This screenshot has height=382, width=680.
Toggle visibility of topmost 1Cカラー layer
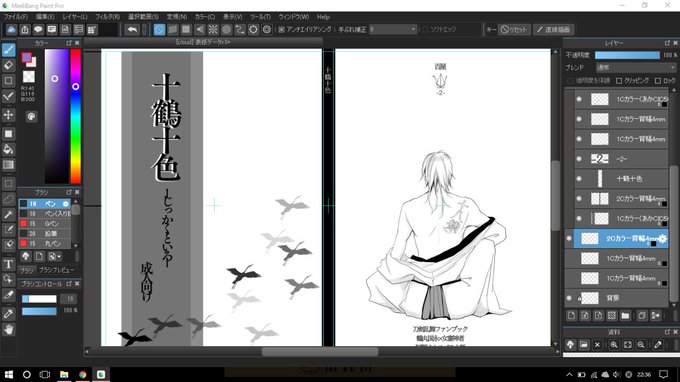pyautogui.click(x=579, y=99)
